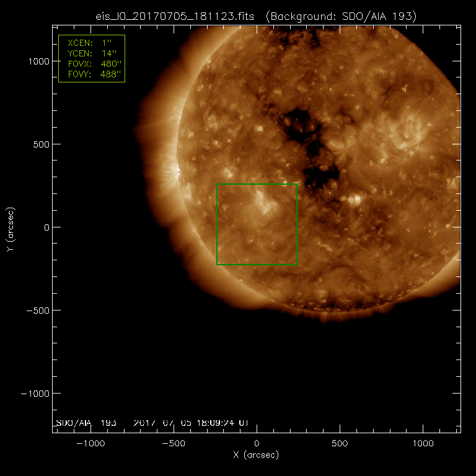Click the -1000 tick label on Y axis
476x476 pixels.
(x=35, y=394)
